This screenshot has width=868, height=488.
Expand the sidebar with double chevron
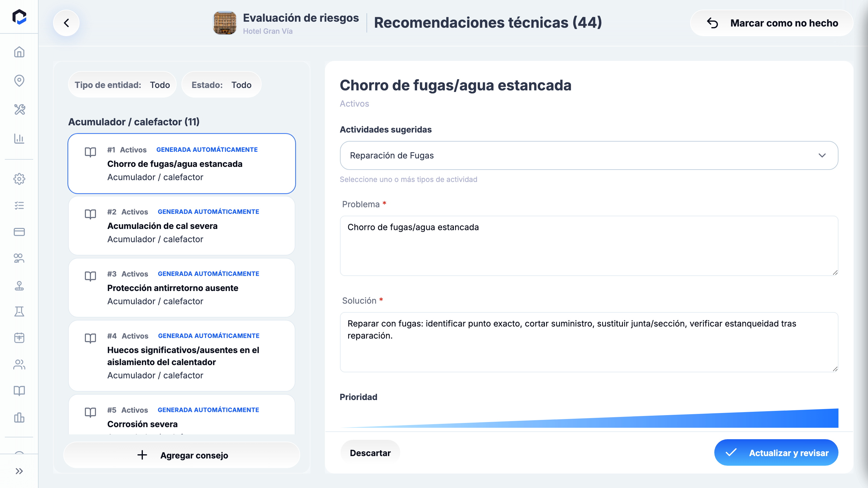point(19,471)
